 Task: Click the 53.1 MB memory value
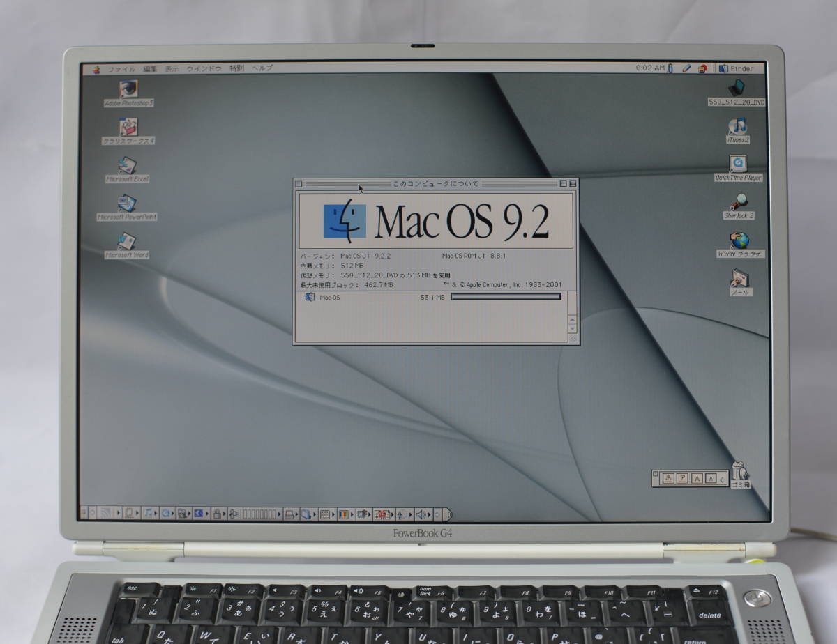tap(432, 298)
